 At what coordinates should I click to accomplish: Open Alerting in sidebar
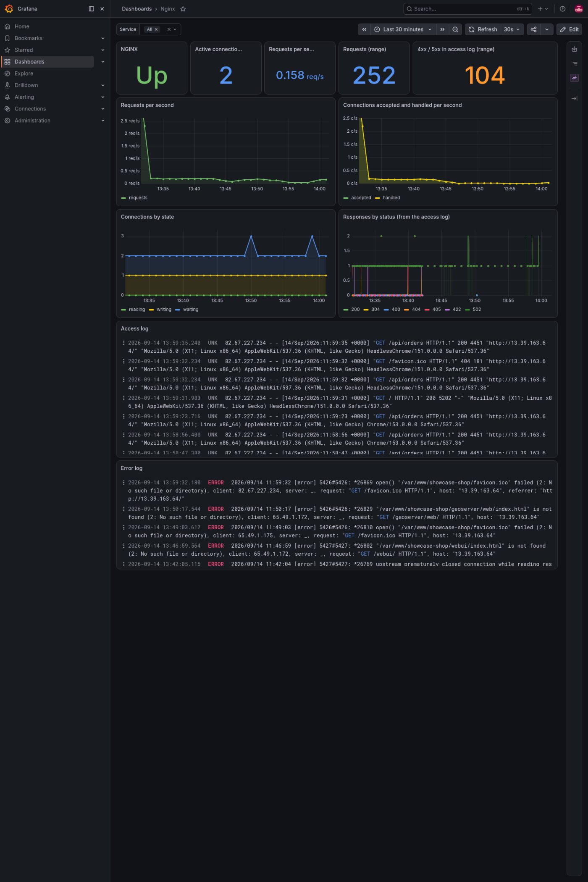coord(24,97)
